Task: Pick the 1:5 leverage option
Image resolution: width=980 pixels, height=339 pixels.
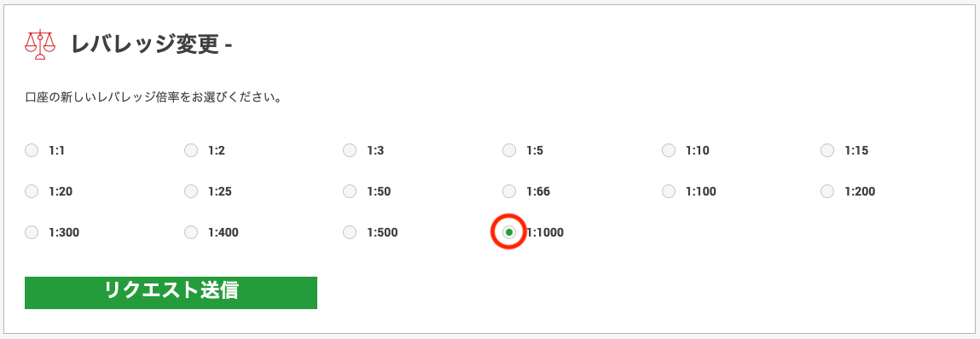Action: pyautogui.click(x=509, y=150)
